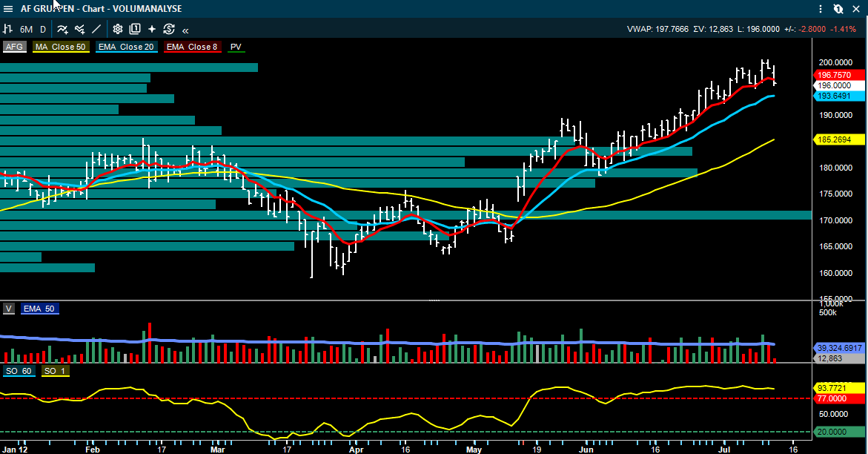The height and width of the screenshot is (454, 868).
Task: Close the chart window
Action: tap(856, 9)
